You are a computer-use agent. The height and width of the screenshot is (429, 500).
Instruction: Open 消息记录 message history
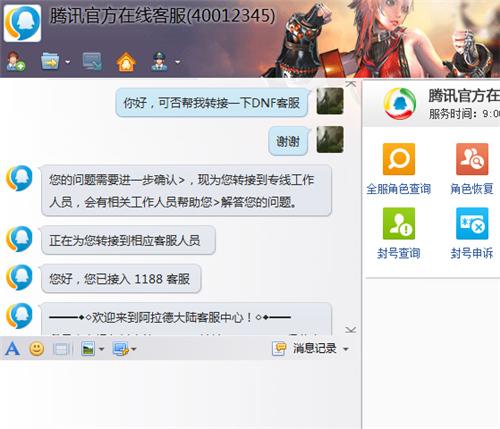click(315, 349)
